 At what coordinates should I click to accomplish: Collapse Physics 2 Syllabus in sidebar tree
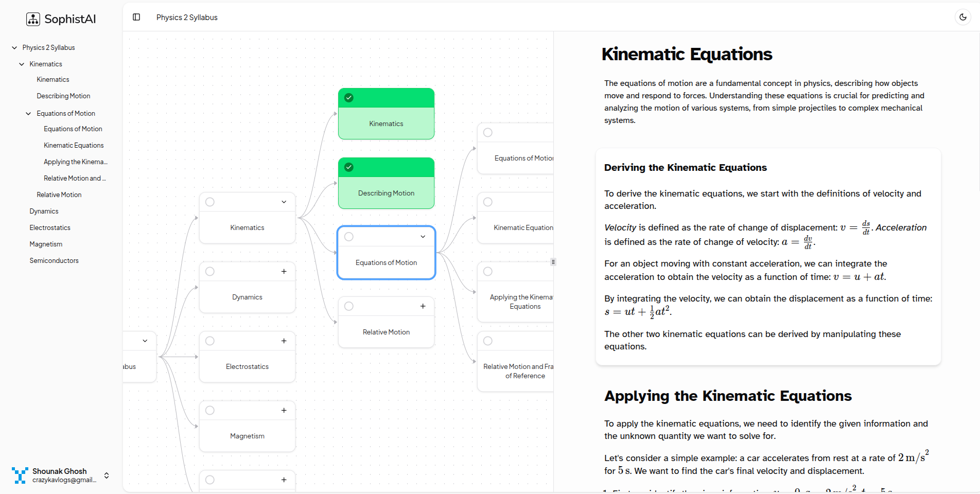(x=14, y=48)
